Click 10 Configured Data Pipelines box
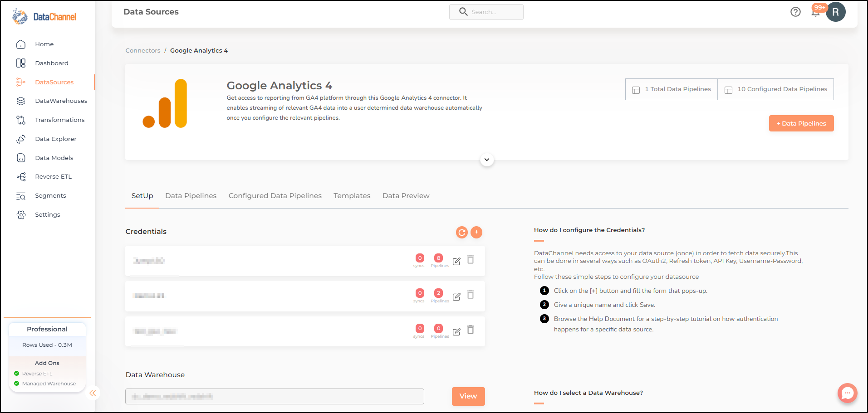Image resolution: width=868 pixels, height=413 pixels. [x=776, y=89]
